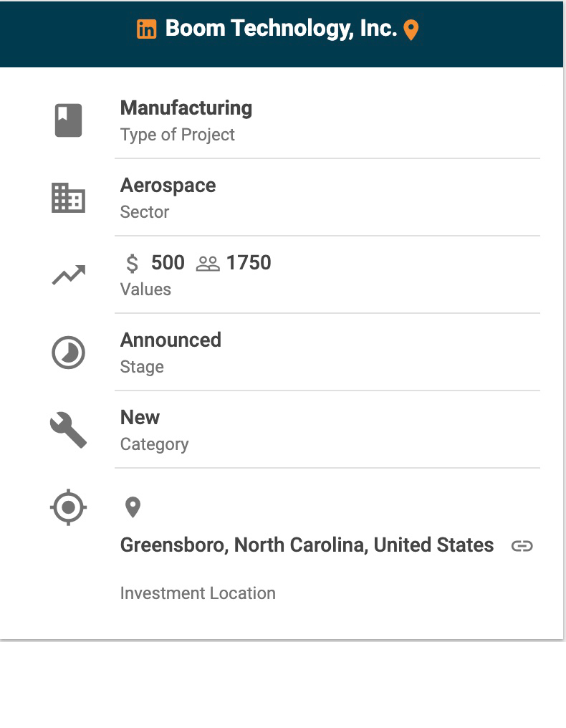Open the chain link icon after United States
This screenshot has height=728, width=566.
coord(522,546)
